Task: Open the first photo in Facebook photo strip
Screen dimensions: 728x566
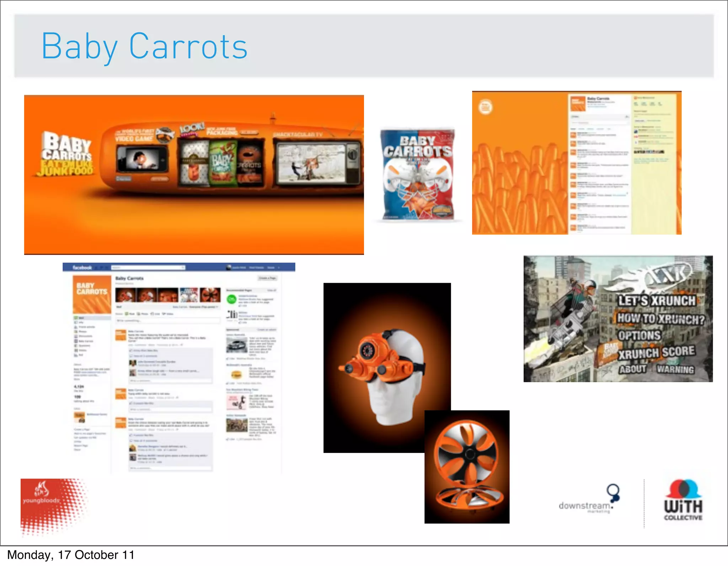Action: (125, 295)
